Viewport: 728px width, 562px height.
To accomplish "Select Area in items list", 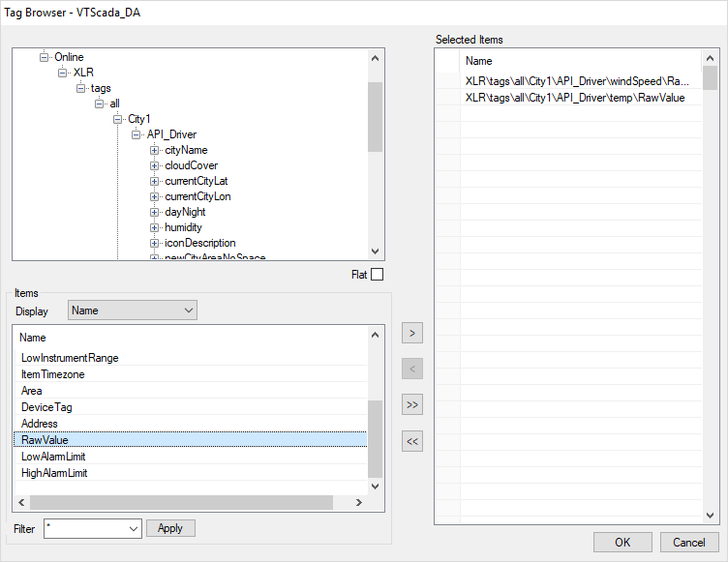I will 191,391.
